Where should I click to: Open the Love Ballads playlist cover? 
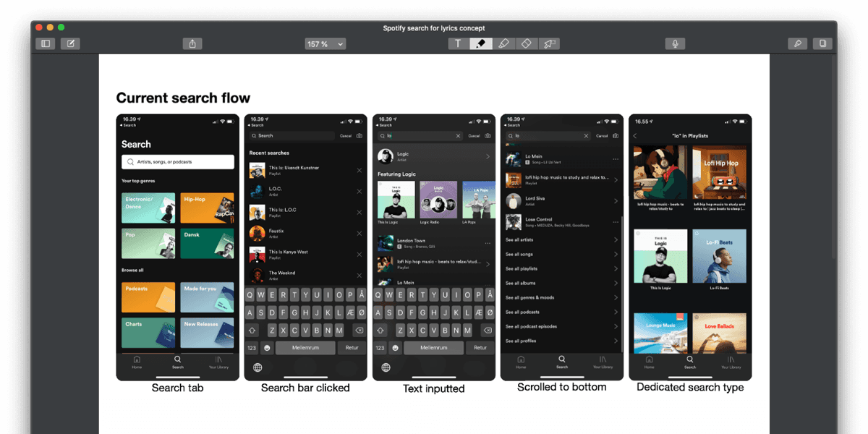720,333
